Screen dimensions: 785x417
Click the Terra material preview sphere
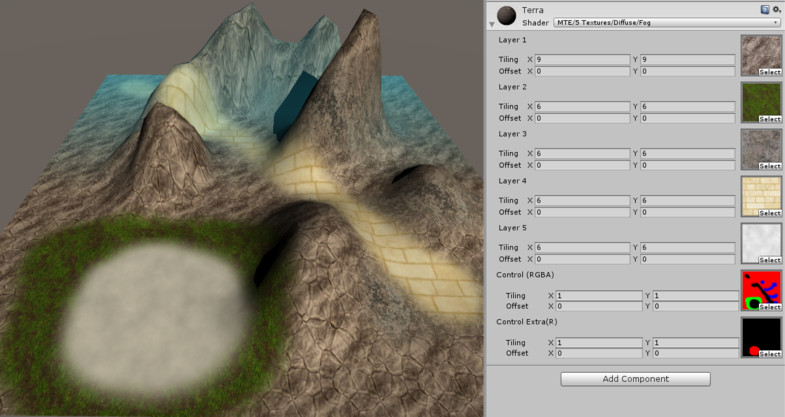pyautogui.click(x=507, y=14)
